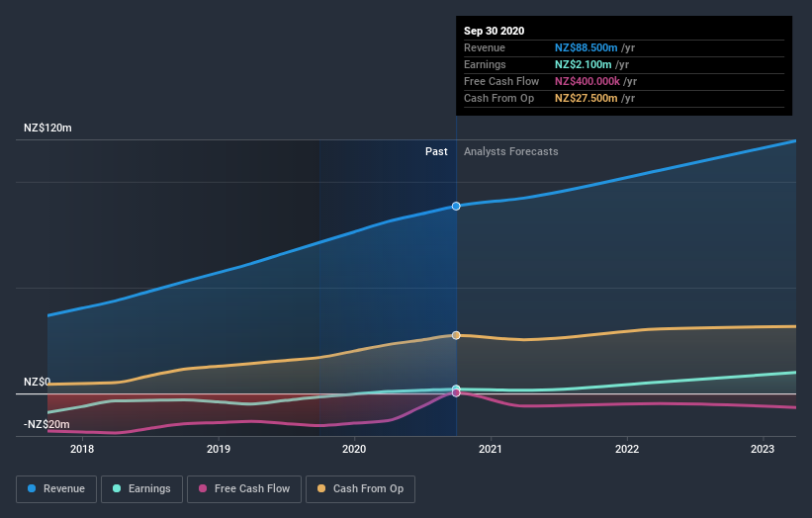Screen dimensions: 812x518
Task: Click the Past label
Action: click(x=436, y=151)
